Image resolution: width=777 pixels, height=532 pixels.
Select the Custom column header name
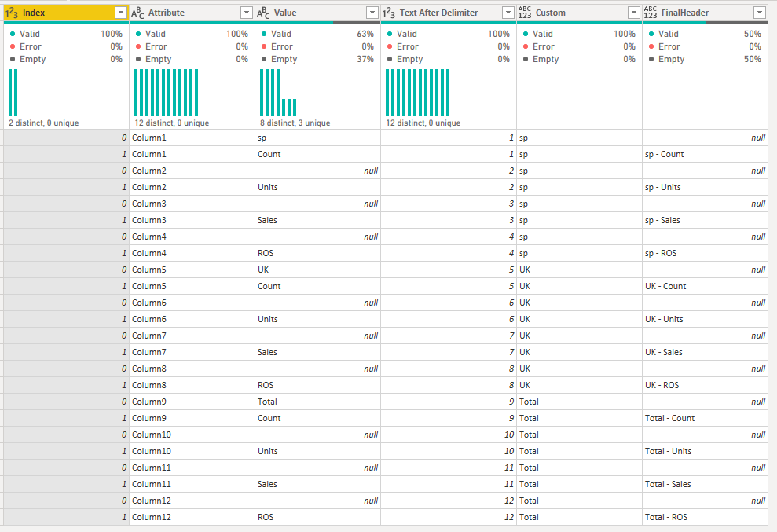[551, 13]
